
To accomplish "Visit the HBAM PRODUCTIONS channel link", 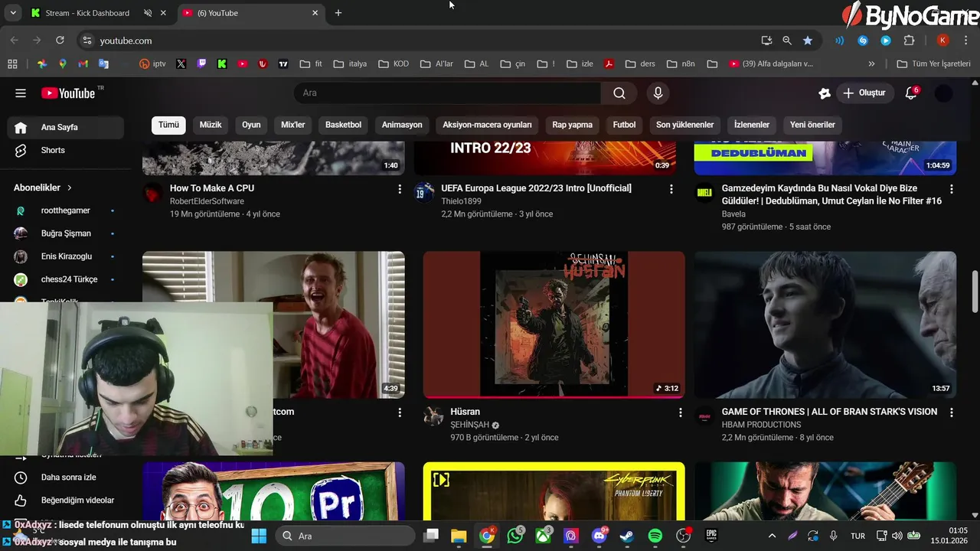I will 761,425.
